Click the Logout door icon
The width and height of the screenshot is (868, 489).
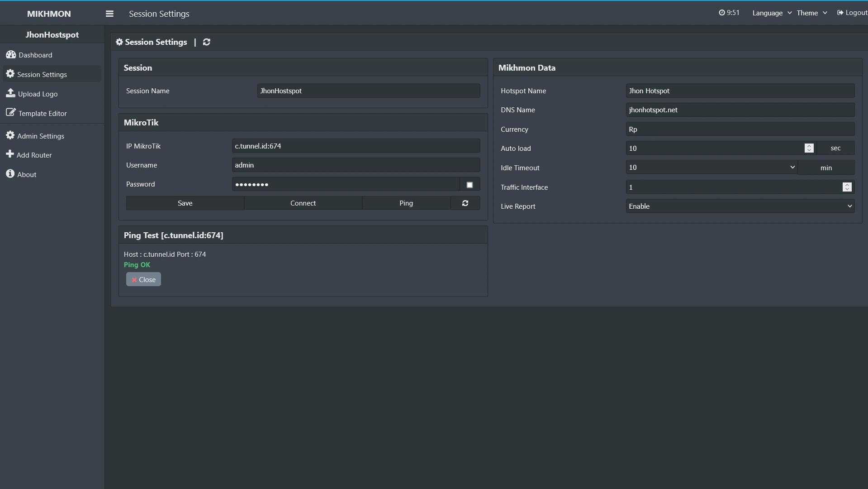point(840,13)
